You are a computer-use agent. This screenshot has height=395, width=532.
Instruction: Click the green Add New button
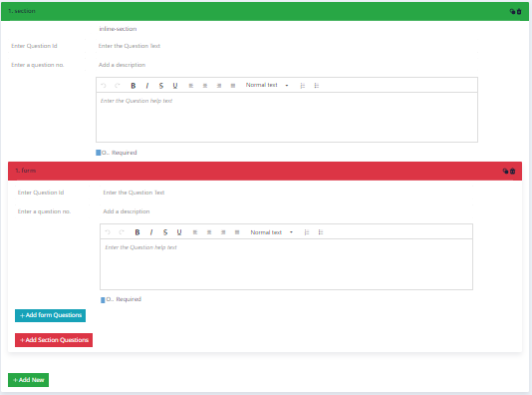29,380
